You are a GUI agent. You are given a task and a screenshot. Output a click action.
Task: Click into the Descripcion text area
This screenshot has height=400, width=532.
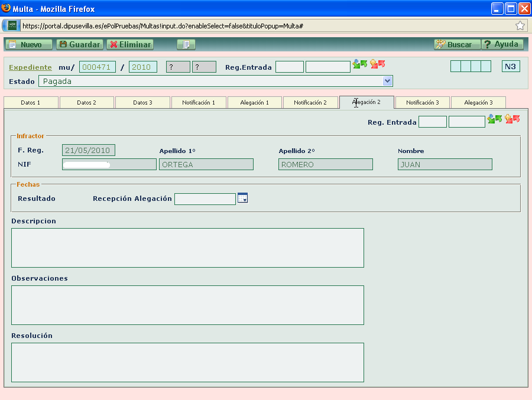click(x=187, y=248)
